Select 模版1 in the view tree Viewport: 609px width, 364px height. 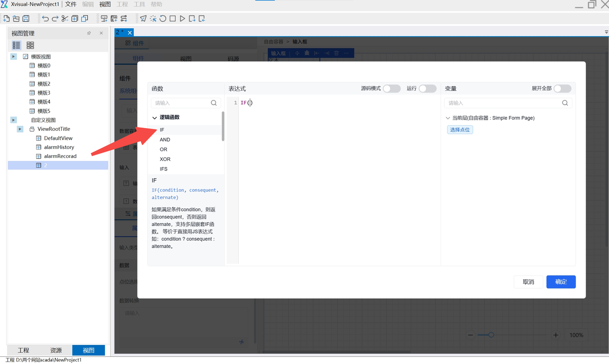(x=44, y=75)
